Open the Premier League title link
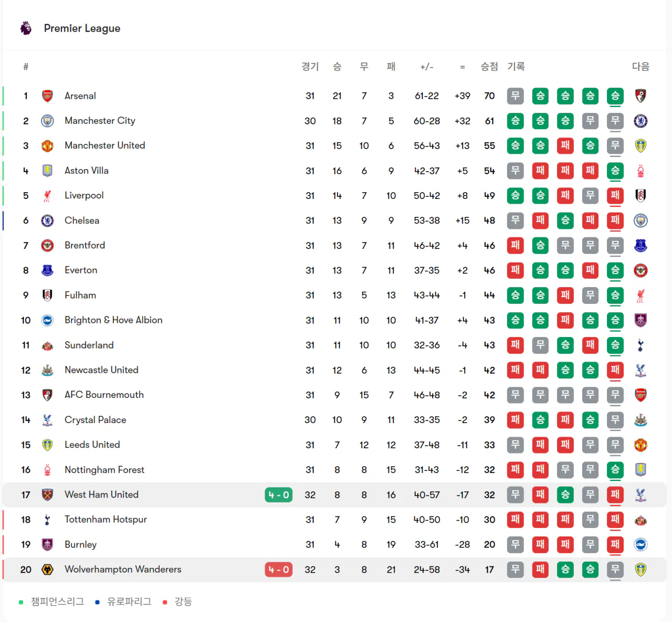 tap(82, 28)
